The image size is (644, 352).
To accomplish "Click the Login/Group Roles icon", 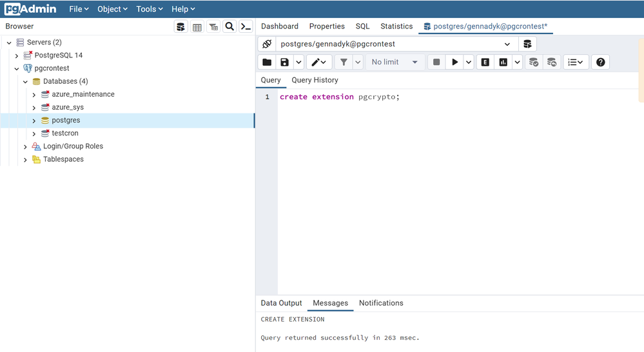I will click(36, 146).
